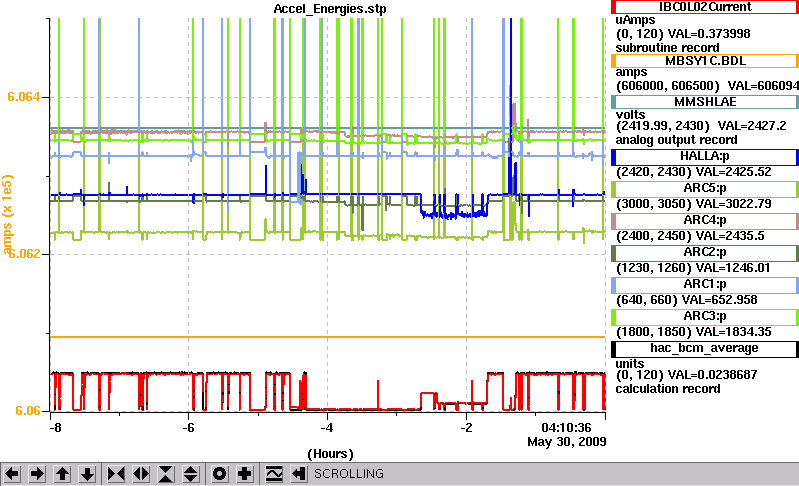Viewport: 799px width, 486px height.
Task: Select the MMSHLAE legend entry
Action: (705, 102)
